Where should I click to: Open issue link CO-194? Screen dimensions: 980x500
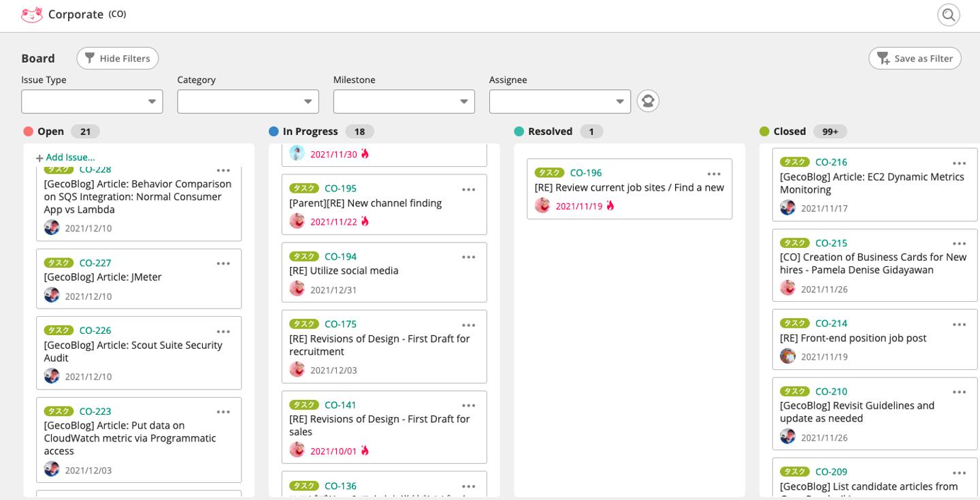(x=340, y=257)
